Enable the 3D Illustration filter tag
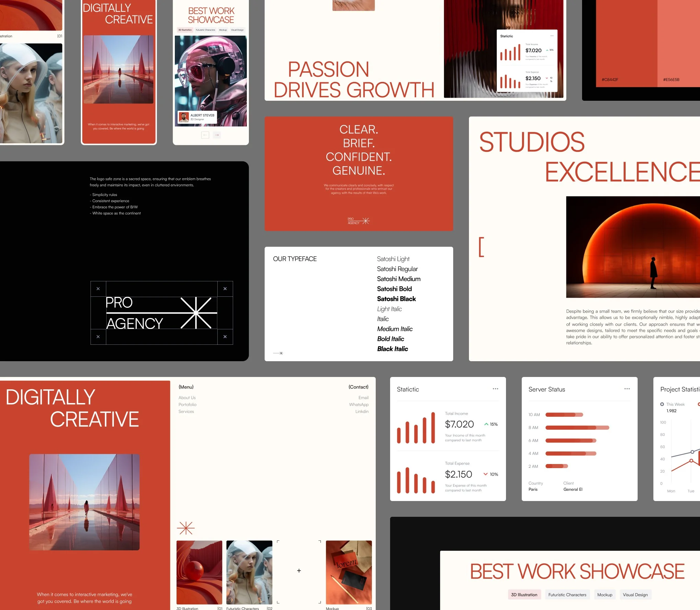The image size is (700, 610). [524, 595]
